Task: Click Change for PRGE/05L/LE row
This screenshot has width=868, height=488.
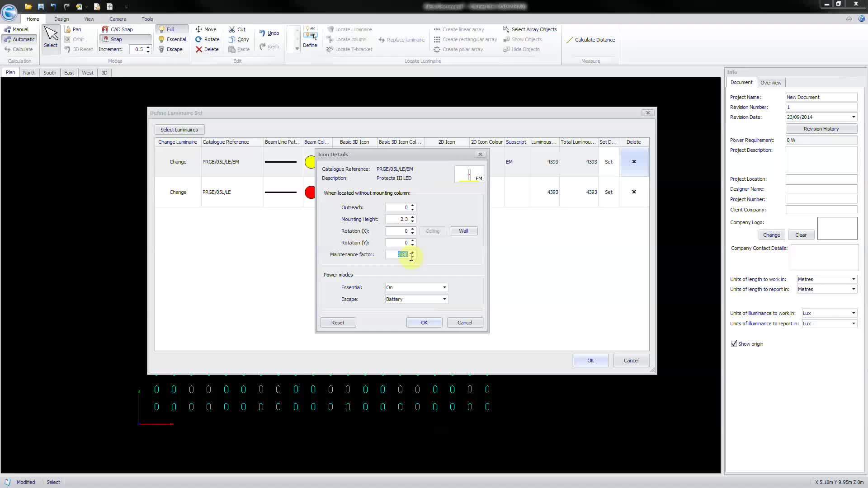Action: tap(178, 192)
